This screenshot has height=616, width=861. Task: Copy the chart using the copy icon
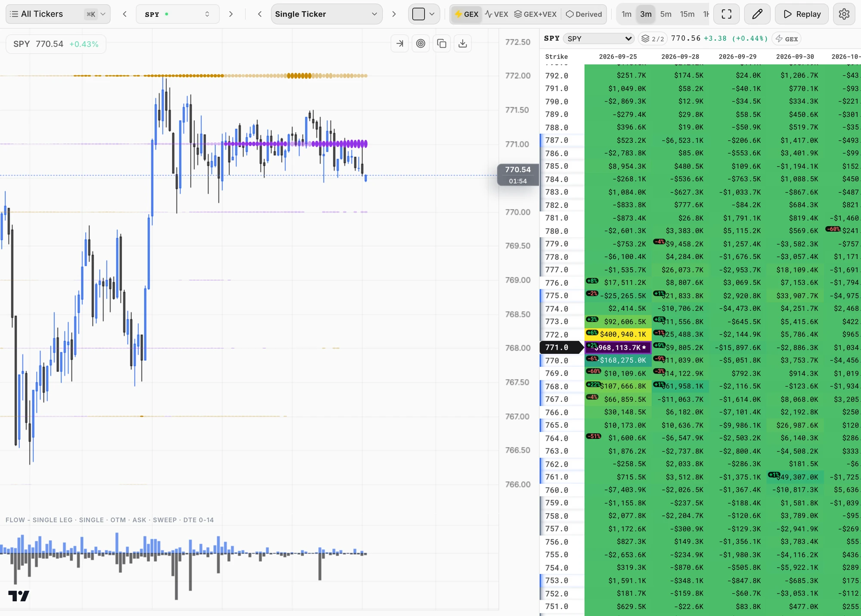(442, 43)
